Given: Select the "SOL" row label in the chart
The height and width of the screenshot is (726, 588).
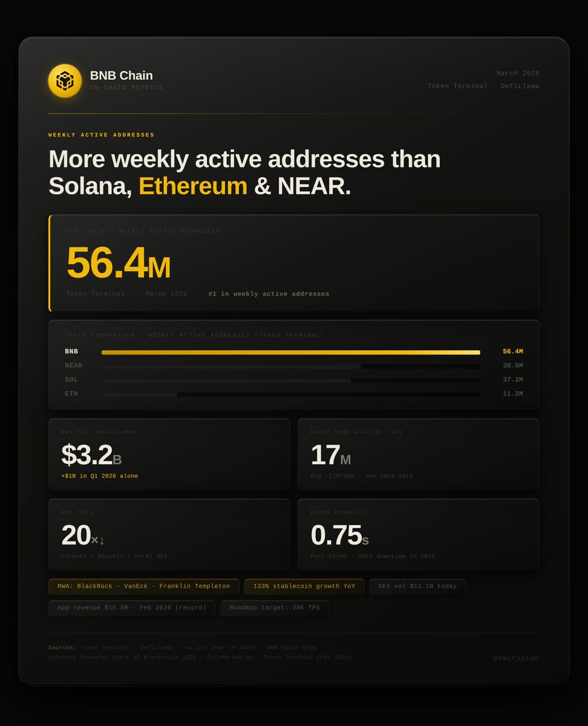Looking at the screenshot, I should (71, 379).
